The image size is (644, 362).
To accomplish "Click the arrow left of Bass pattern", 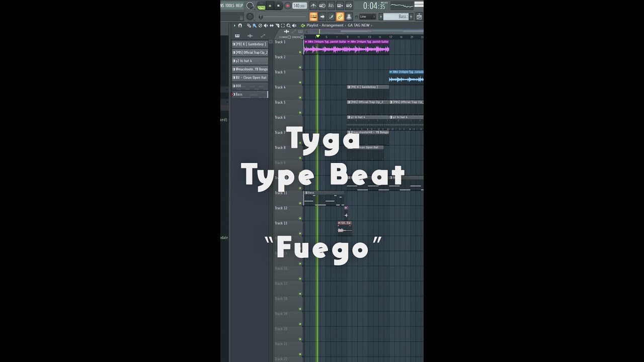I will (x=381, y=17).
